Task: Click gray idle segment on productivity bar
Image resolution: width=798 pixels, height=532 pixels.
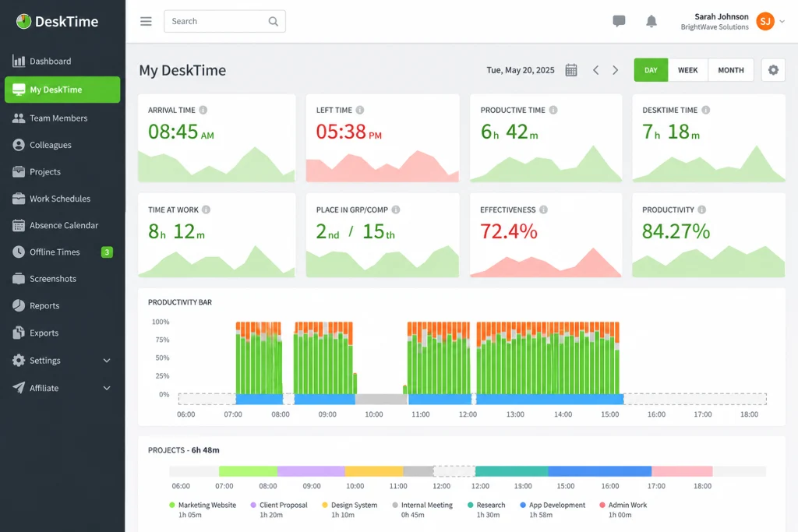Action: [x=381, y=400]
